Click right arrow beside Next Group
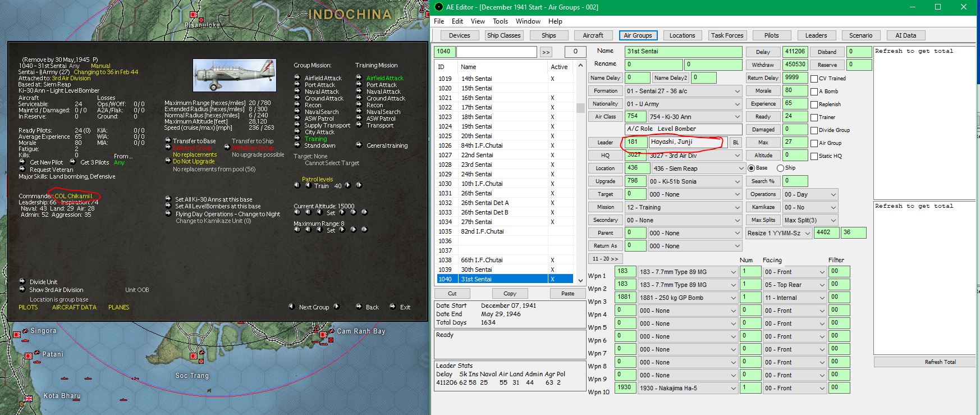The width and height of the screenshot is (980, 415). point(337,307)
